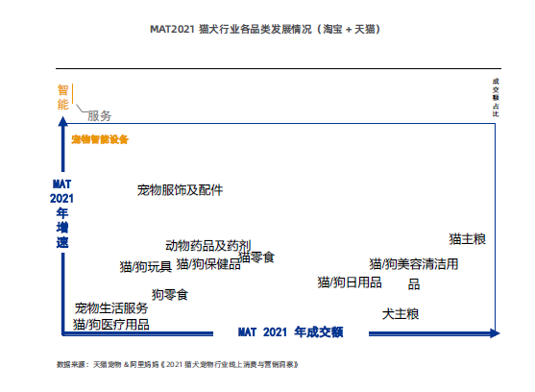Click the 数据来源 source citation text
Viewport: 535px width, 392px height.
177,365
